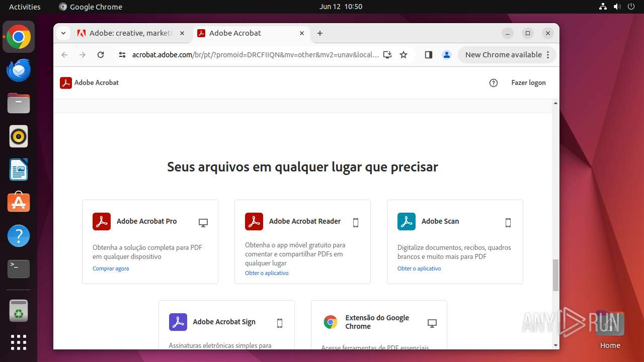
Task: Launch Rhythmbox from the dock
Action: pyautogui.click(x=19, y=136)
